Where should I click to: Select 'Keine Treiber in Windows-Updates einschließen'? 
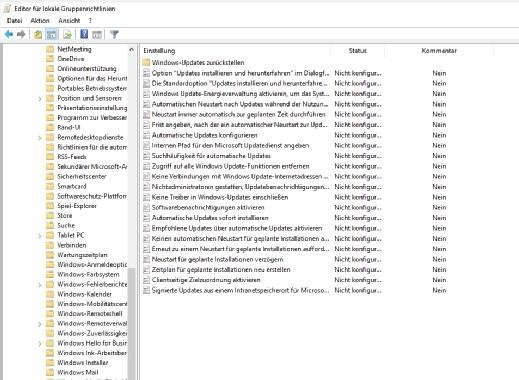(x=220, y=197)
